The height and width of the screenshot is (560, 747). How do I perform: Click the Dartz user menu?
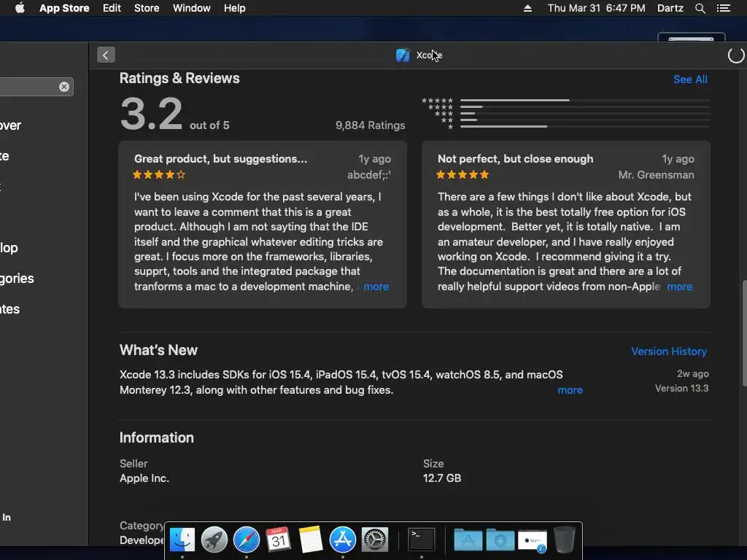click(x=670, y=8)
